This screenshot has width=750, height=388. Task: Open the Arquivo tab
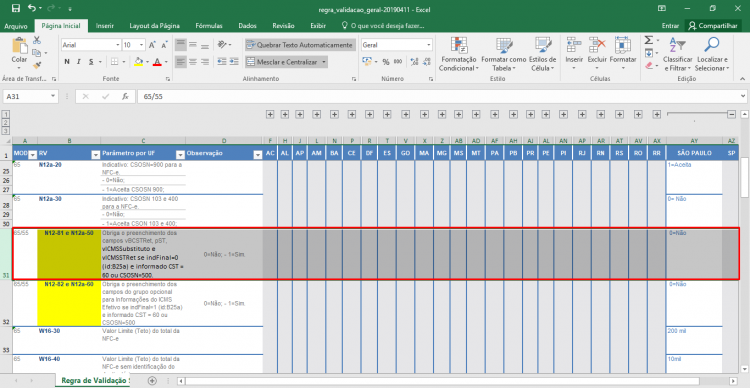tap(16, 26)
